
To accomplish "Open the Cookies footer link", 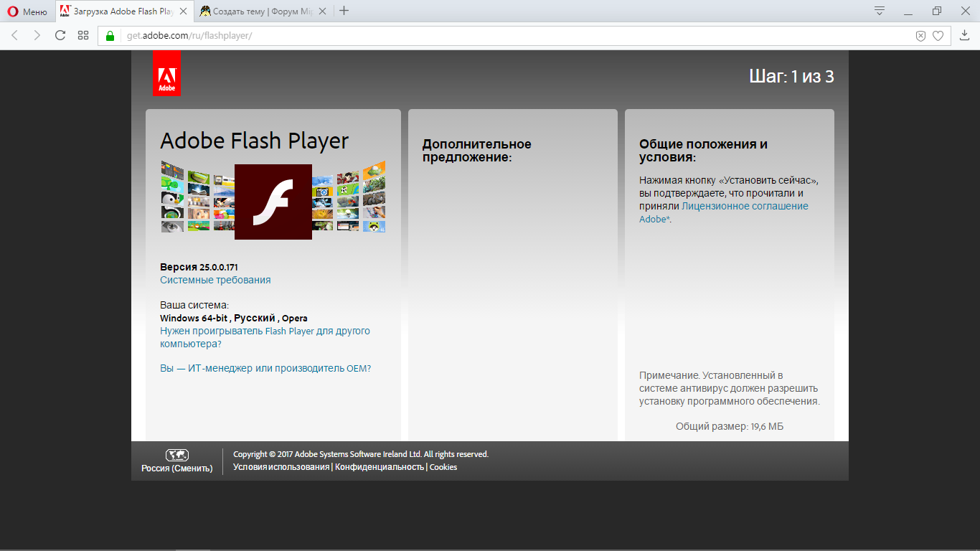I will (443, 467).
